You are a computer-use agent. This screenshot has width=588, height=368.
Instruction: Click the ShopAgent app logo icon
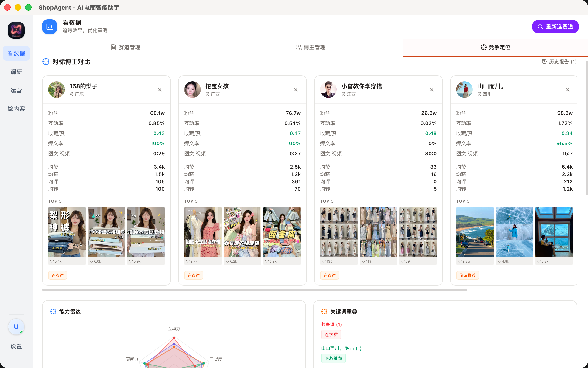pos(16,30)
